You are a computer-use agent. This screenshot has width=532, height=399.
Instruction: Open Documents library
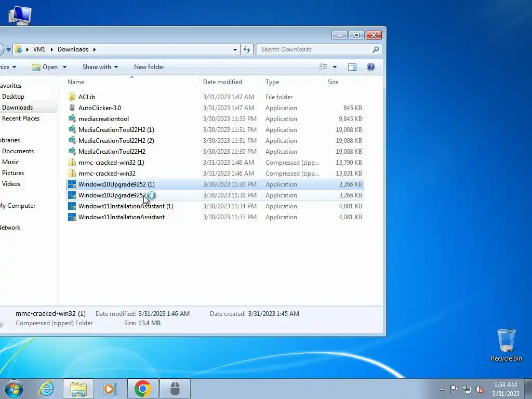click(18, 151)
